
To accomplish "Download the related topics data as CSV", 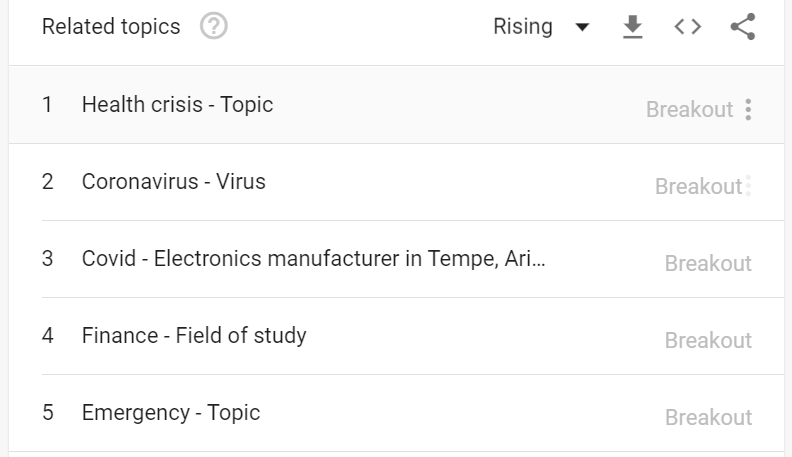I will pyautogui.click(x=632, y=27).
